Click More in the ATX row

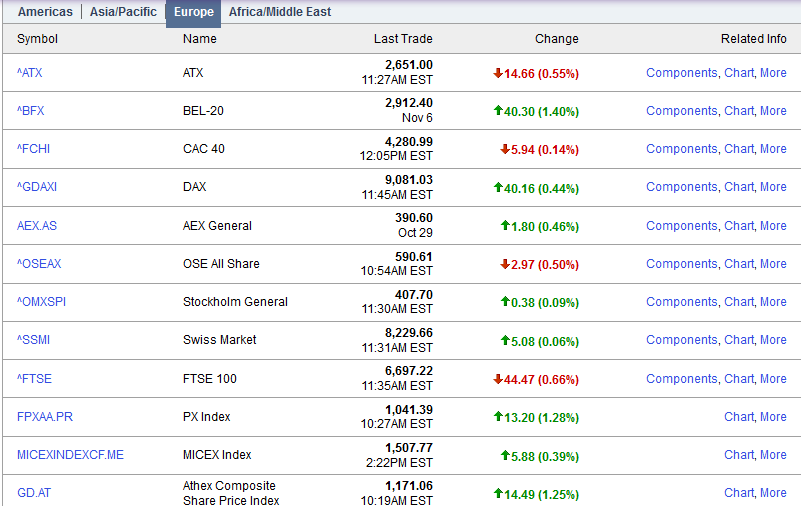(773, 73)
